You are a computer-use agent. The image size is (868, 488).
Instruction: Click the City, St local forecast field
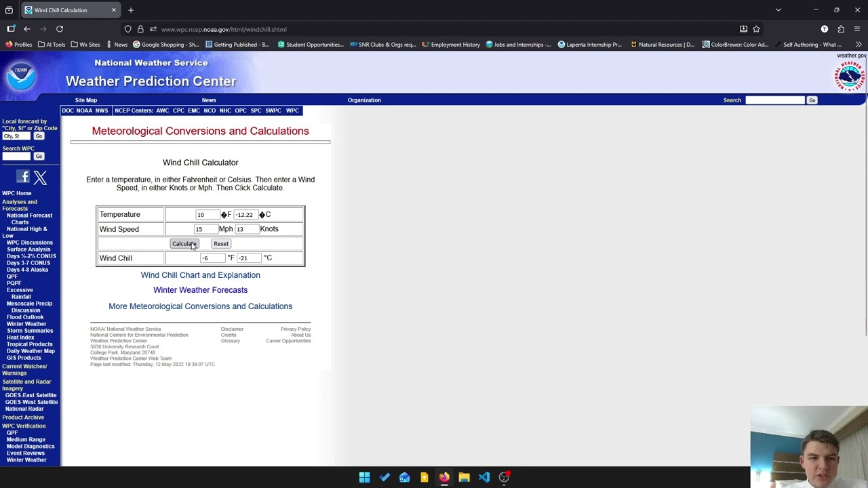point(17,136)
